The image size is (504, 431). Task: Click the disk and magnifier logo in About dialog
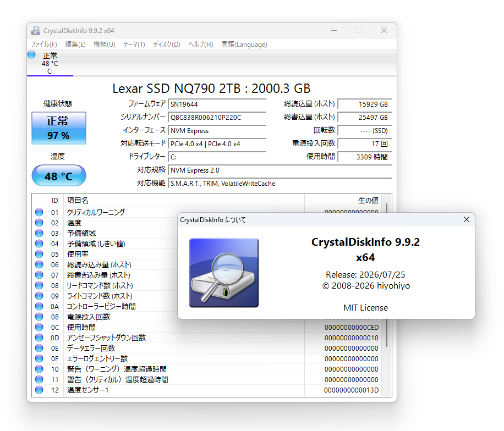point(224,273)
